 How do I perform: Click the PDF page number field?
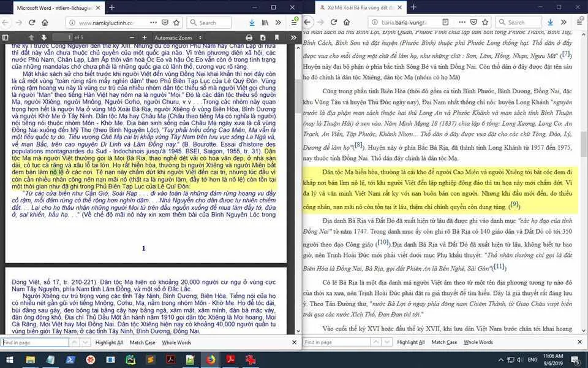(62, 37)
